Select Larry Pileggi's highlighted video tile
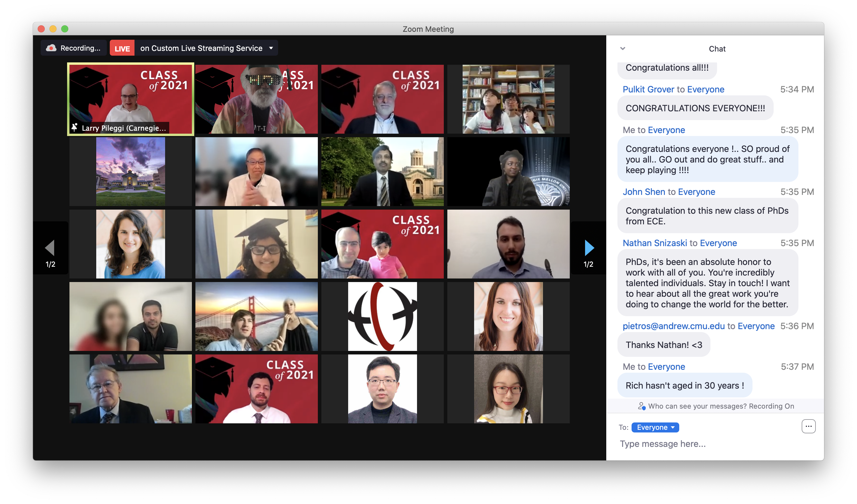 click(x=131, y=99)
